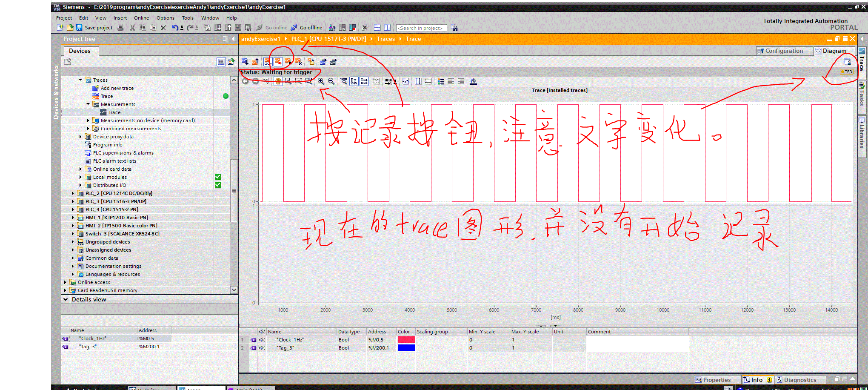Click the Zoom in magnifier icon
868x390 pixels.
[321, 81]
